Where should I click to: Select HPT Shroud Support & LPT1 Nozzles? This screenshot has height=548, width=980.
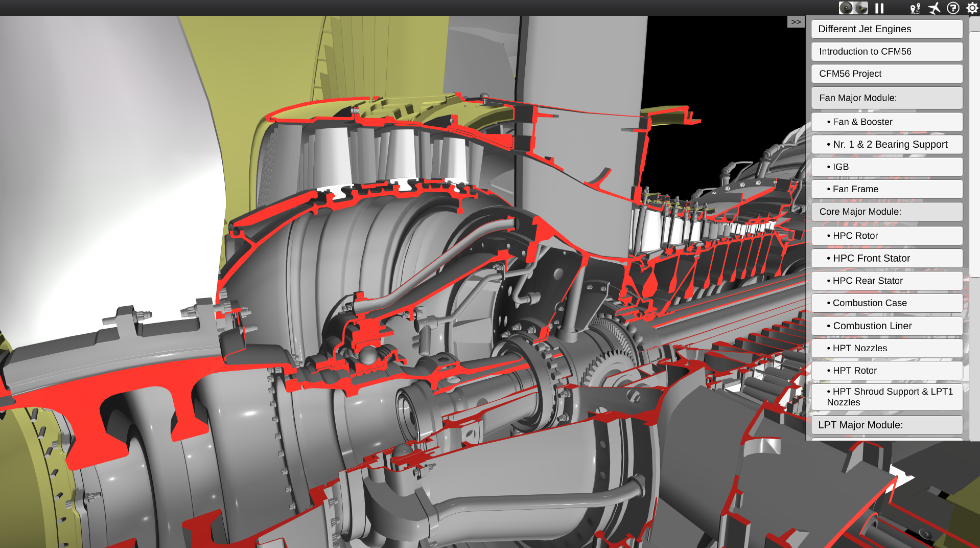pyautogui.click(x=886, y=397)
